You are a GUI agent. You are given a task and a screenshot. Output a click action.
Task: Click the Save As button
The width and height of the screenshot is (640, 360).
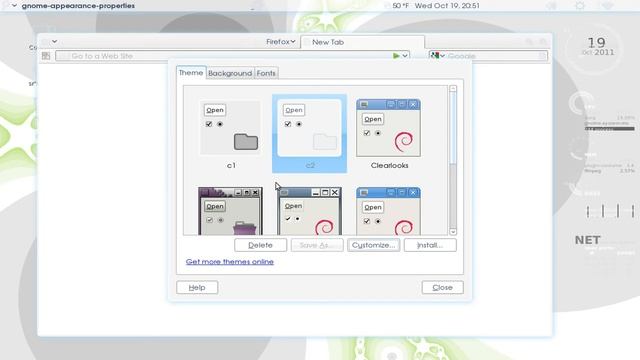coord(317,245)
